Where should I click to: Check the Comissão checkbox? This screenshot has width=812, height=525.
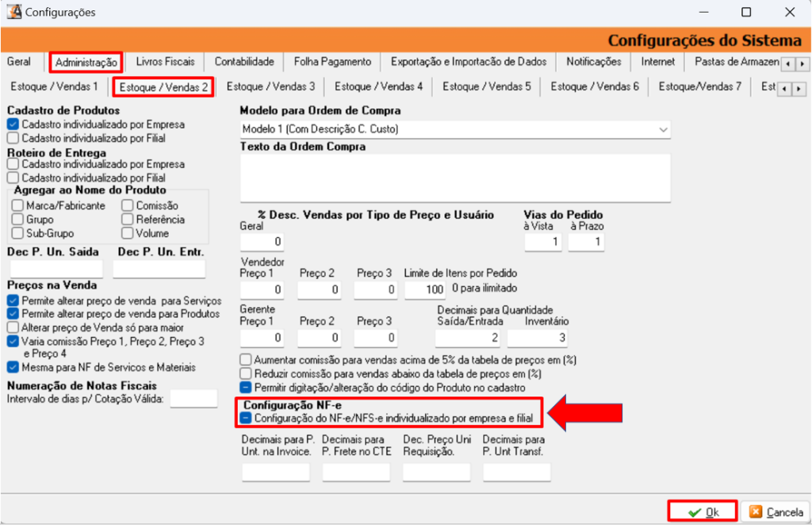tap(128, 206)
